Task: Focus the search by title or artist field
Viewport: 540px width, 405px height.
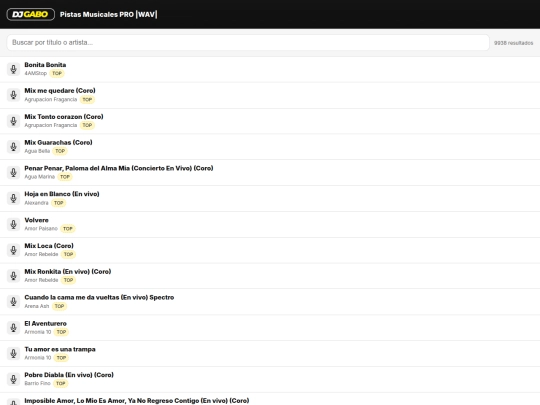Action: pos(248,43)
